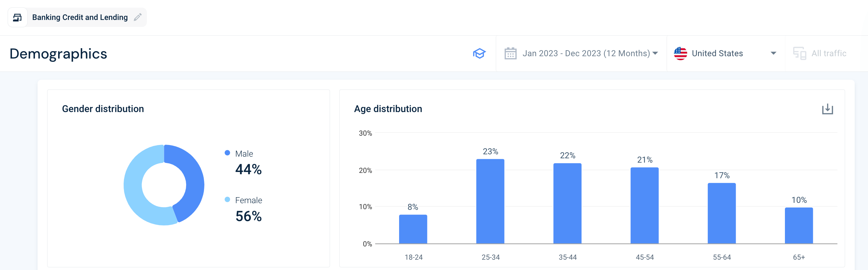
Task: Click the 30% y-axis label
Action: (x=365, y=133)
